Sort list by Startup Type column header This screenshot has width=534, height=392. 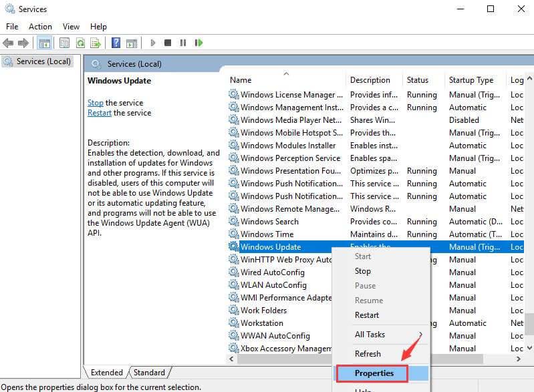pos(471,80)
